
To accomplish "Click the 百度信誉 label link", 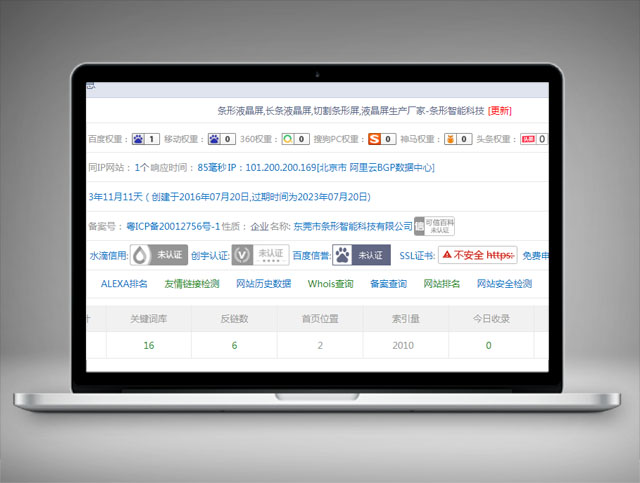I will tap(311, 256).
